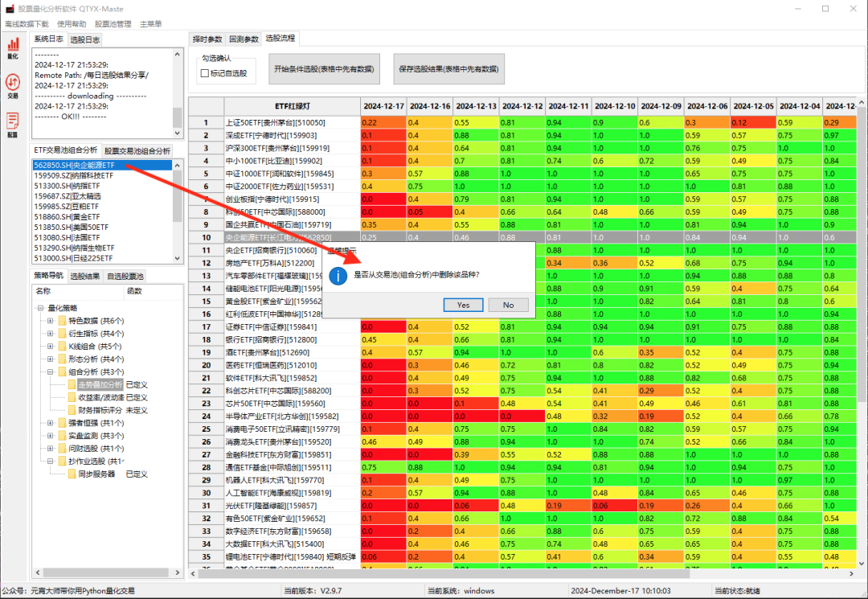Switch to the 自选股票池 tab
The image size is (868, 599).
(x=125, y=277)
